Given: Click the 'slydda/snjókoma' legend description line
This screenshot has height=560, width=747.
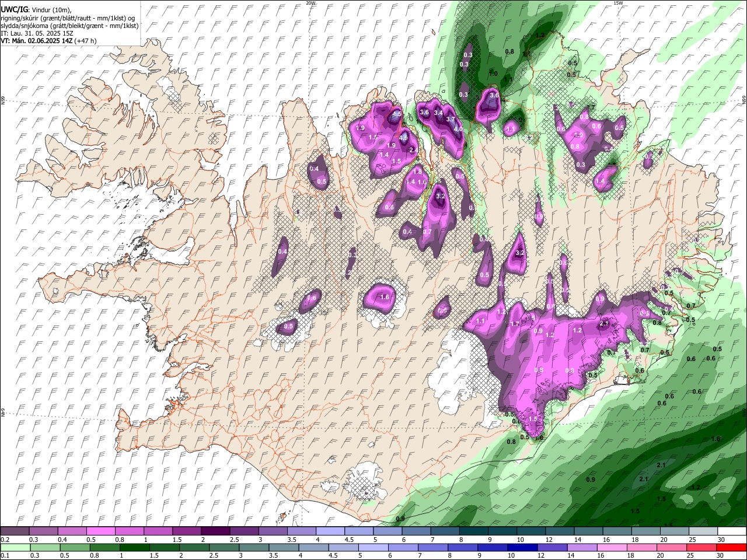Looking at the screenshot, I should tap(69, 26).
